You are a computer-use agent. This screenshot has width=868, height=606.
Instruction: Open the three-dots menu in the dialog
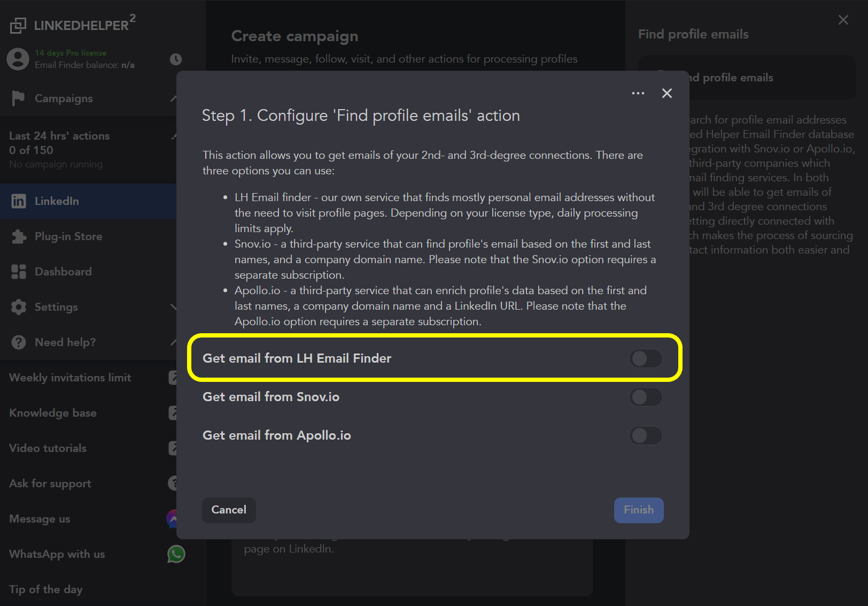(x=638, y=93)
